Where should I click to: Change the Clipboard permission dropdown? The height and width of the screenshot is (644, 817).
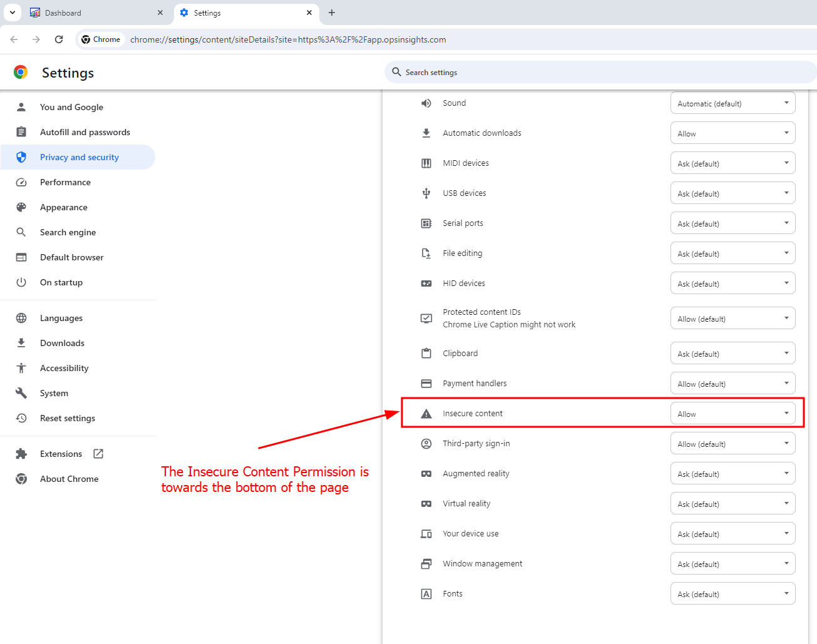coord(732,354)
